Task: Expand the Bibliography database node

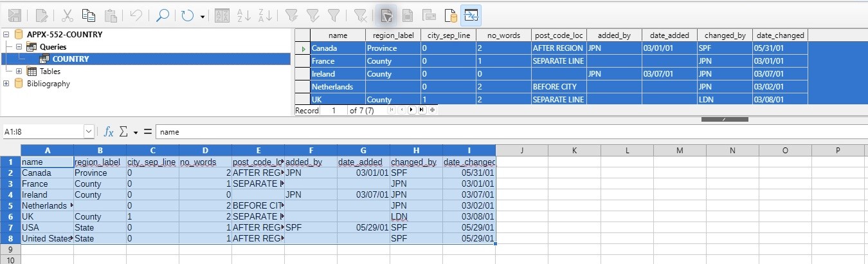Action: [x=7, y=83]
